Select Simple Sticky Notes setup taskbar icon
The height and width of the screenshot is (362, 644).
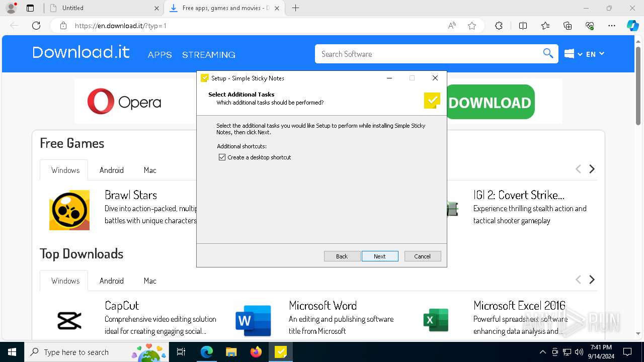click(x=281, y=352)
